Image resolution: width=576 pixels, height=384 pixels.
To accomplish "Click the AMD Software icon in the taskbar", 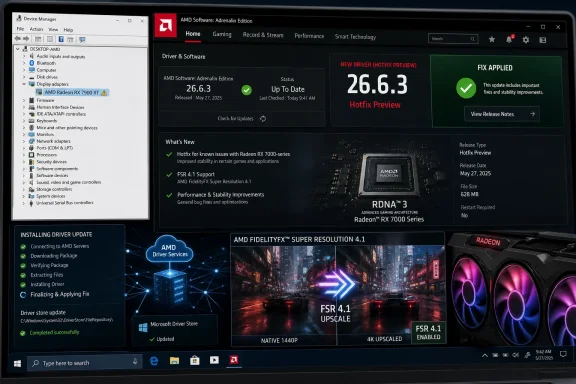I will click(x=234, y=360).
